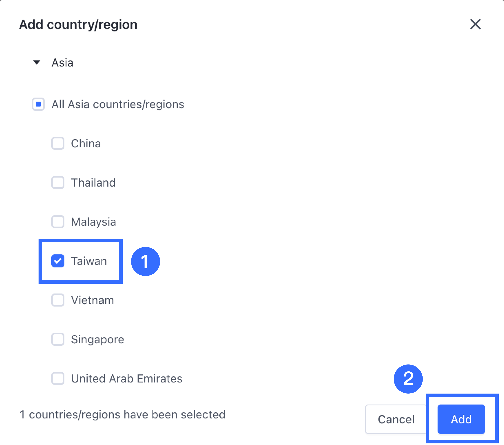The height and width of the screenshot is (445, 504).
Task: Click the Thailand text label
Action: pyautogui.click(x=93, y=183)
